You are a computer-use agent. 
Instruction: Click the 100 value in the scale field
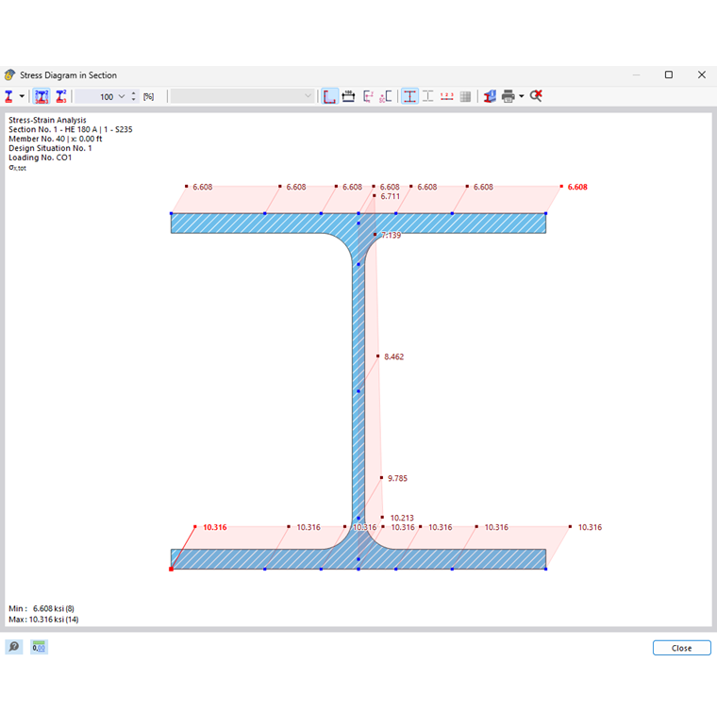point(107,97)
